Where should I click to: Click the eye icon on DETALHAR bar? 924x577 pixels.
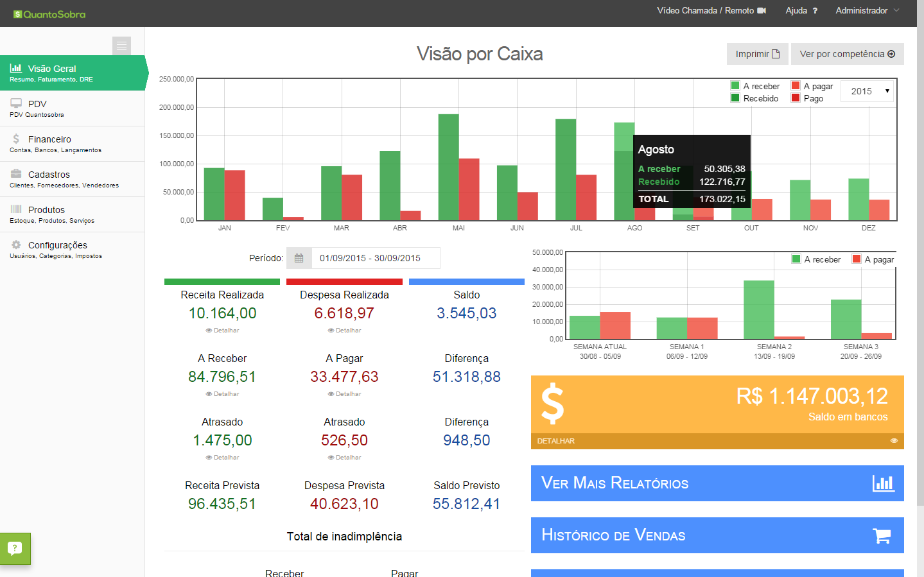(894, 441)
